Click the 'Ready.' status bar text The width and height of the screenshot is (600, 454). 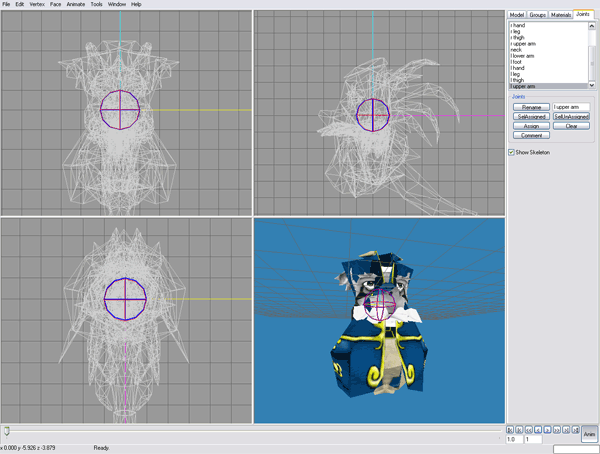(102, 447)
